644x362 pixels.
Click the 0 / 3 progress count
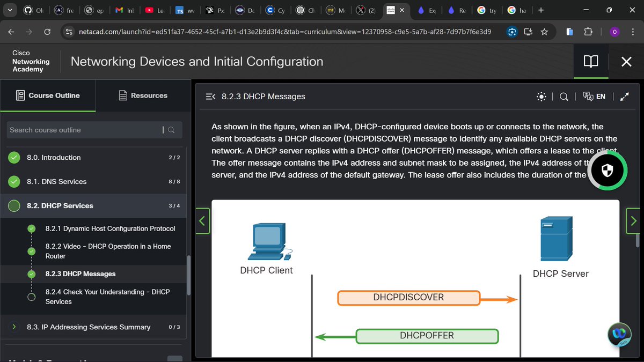pos(174,327)
